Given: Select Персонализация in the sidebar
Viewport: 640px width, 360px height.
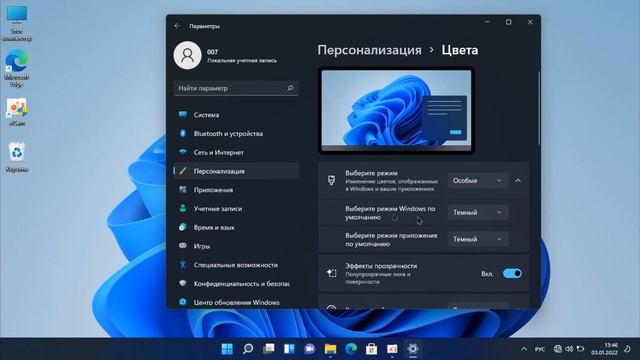Looking at the screenshot, I should [x=236, y=171].
